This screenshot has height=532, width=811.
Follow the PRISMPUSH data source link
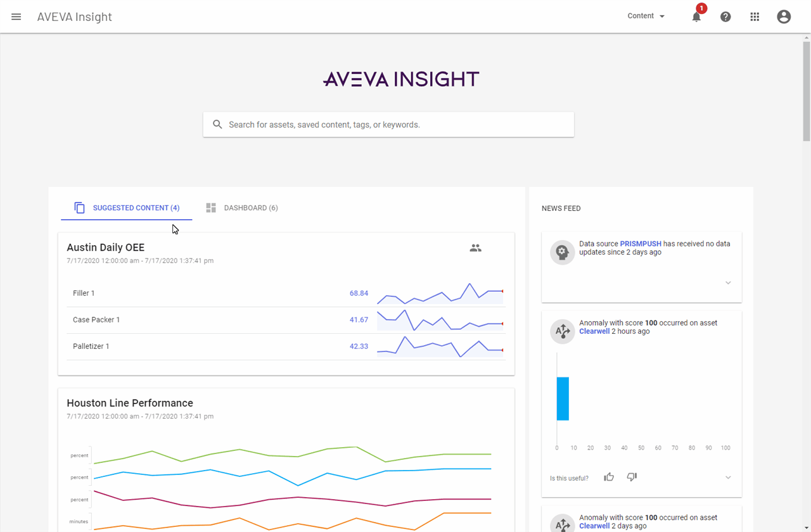tap(641, 244)
